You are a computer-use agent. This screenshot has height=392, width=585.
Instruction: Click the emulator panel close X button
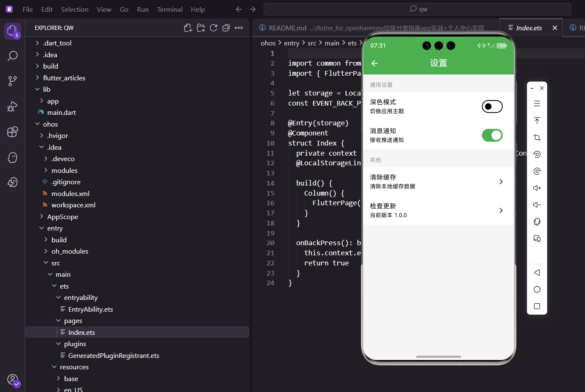tap(542, 88)
